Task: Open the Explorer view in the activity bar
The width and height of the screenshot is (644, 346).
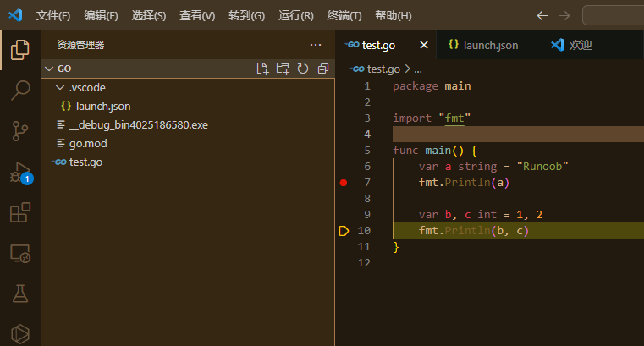Action: pyautogui.click(x=19, y=50)
